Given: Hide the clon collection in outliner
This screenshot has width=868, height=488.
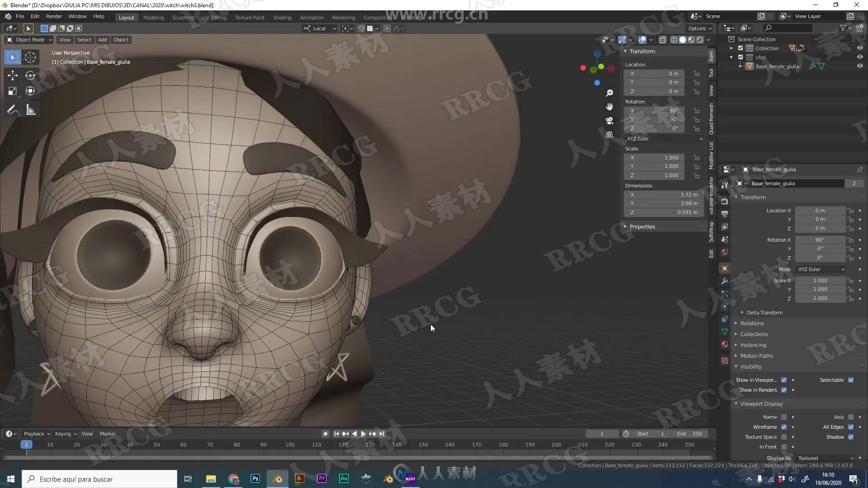Looking at the screenshot, I should [860, 57].
